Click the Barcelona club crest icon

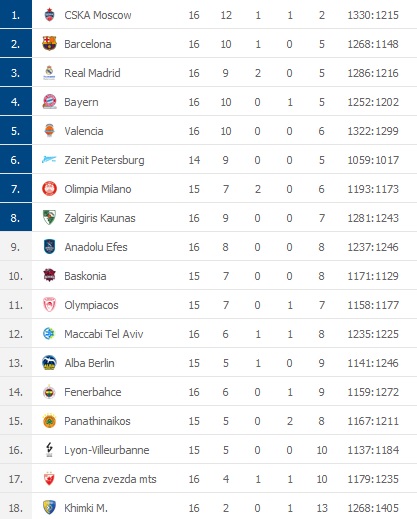point(49,44)
